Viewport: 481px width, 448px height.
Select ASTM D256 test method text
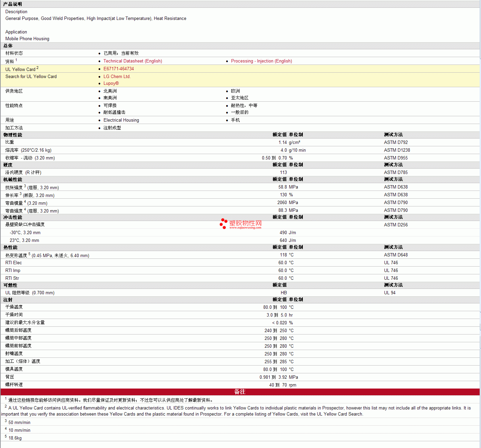[396, 225]
